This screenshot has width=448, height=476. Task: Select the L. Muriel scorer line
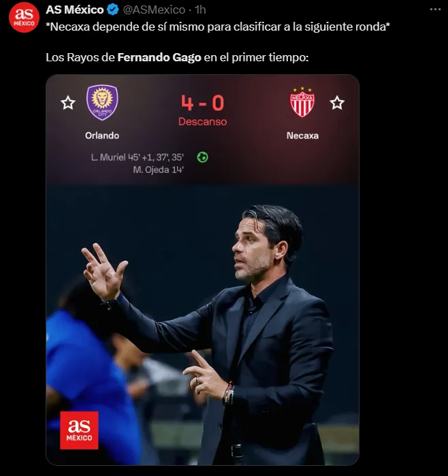tap(138, 157)
